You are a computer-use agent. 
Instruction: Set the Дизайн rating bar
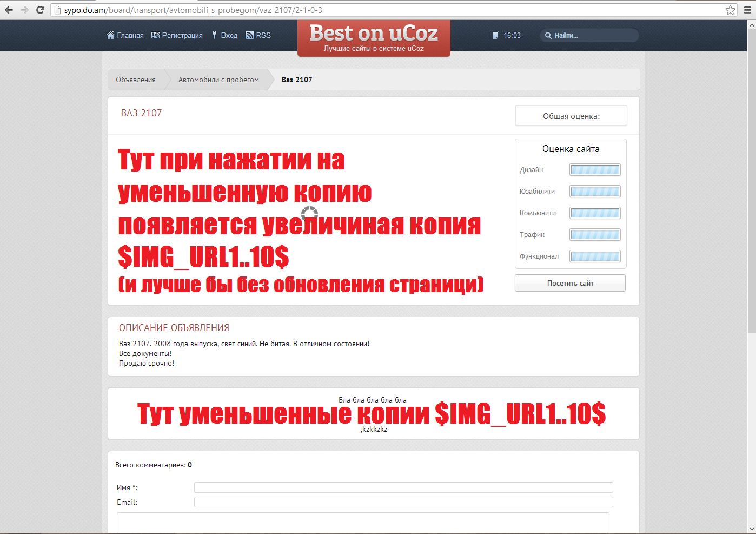pyautogui.click(x=595, y=170)
